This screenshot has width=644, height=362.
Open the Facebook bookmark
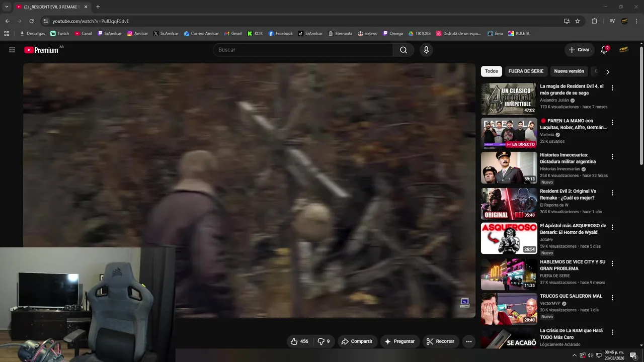[280, 34]
